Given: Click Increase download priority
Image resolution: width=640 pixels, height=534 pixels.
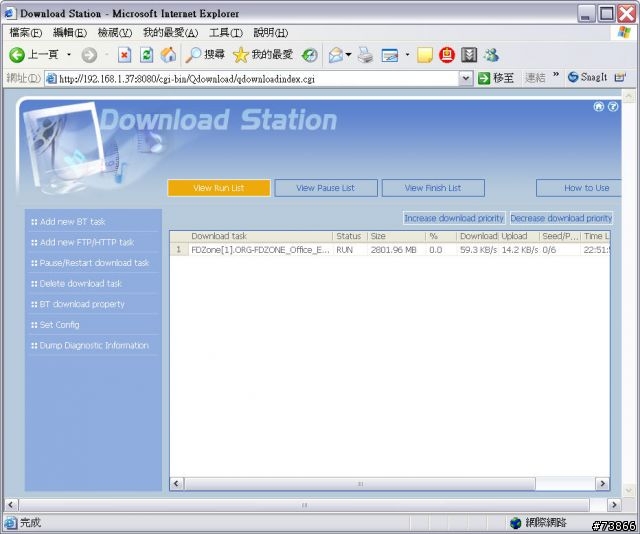Looking at the screenshot, I should pyautogui.click(x=454, y=218).
